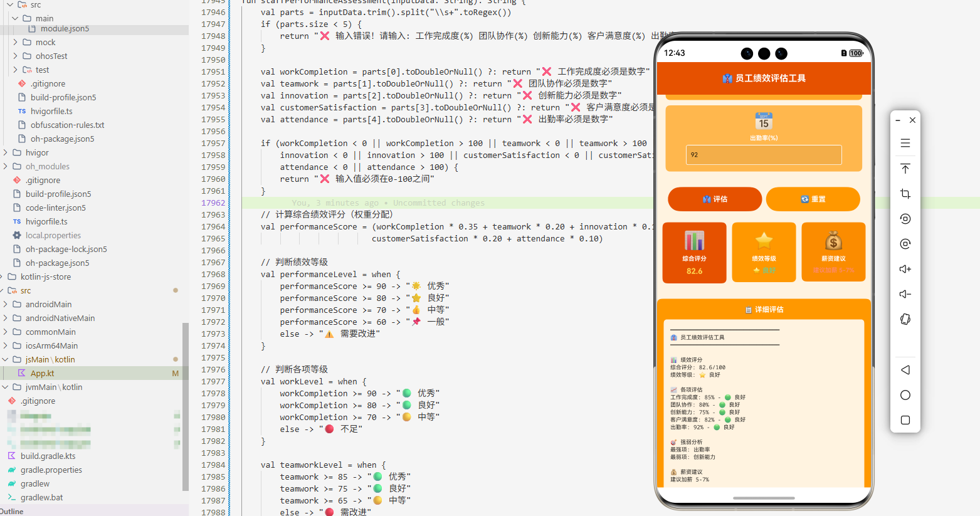Click the emulator home circle button
980x516 pixels.
(x=905, y=395)
